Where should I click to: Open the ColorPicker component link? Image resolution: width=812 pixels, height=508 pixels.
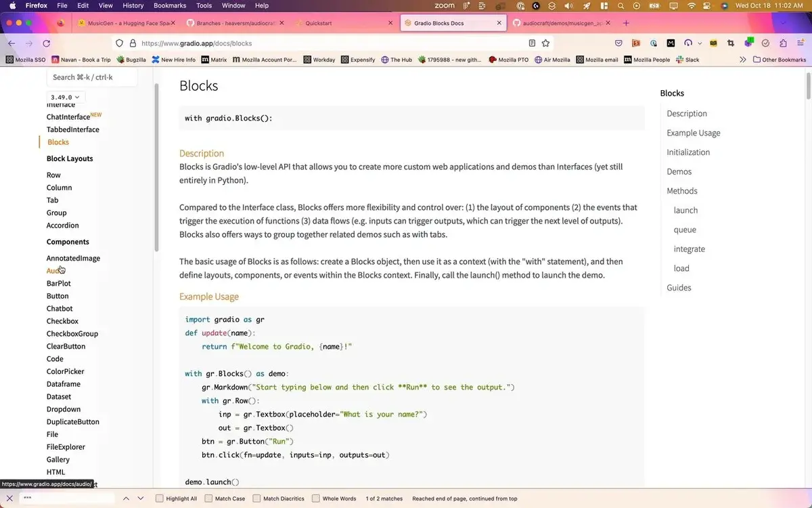pos(66,371)
